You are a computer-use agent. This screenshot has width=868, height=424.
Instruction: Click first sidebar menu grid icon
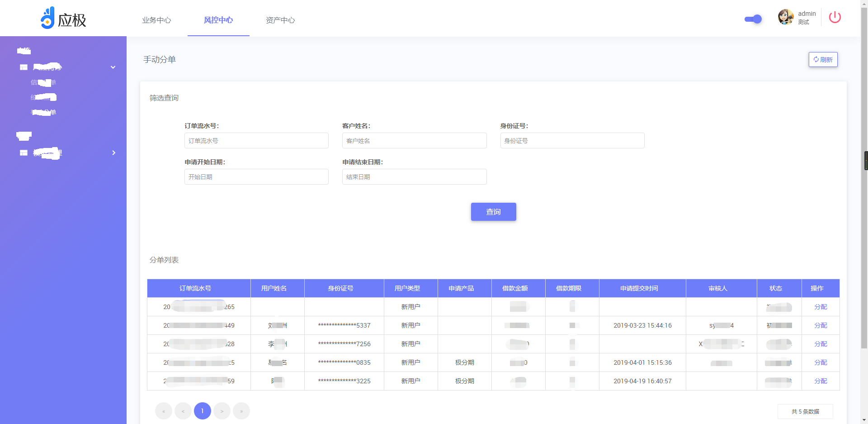click(x=24, y=67)
